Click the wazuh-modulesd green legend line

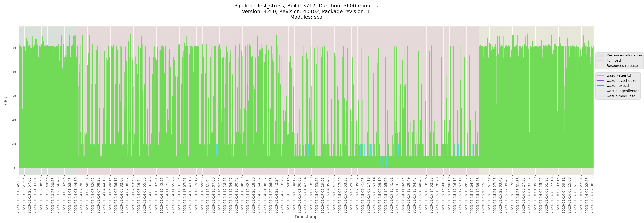tap(600, 96)
